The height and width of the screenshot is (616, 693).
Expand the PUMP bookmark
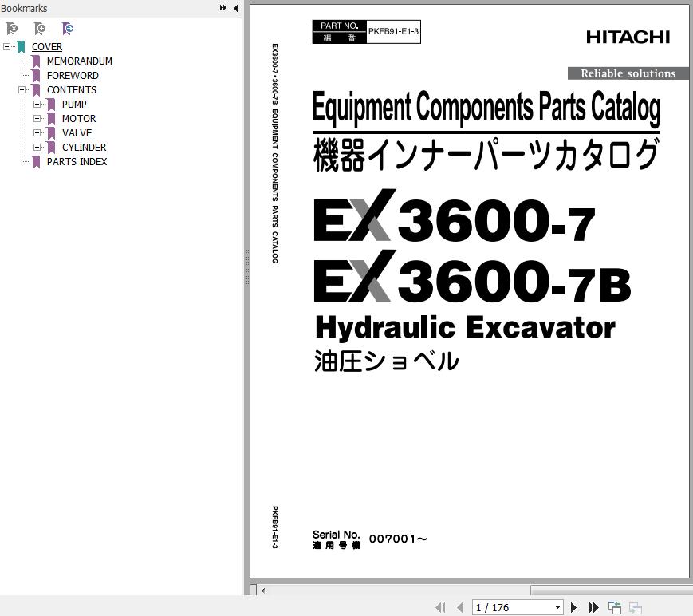coord(37,105)
